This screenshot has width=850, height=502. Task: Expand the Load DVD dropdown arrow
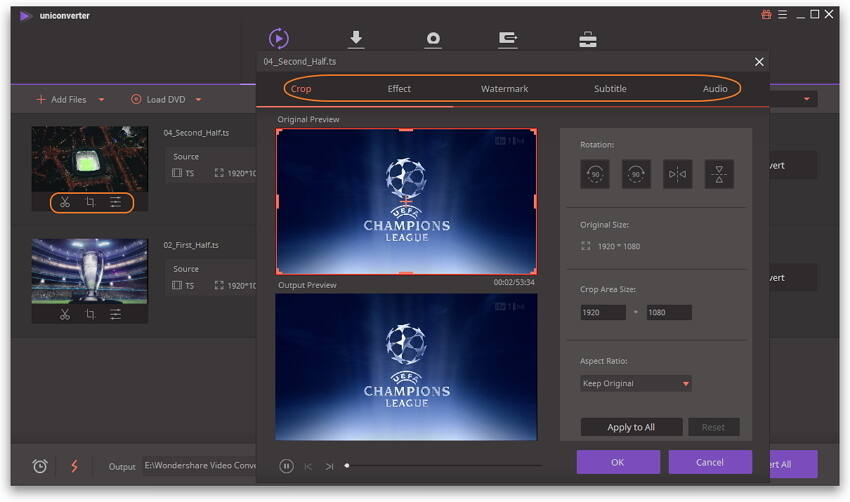pos(198,100)
